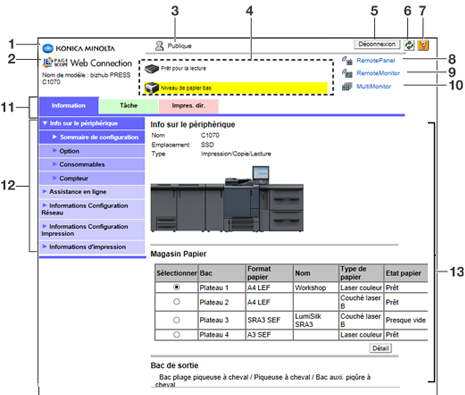Click the Workshop paper name cell
The width and height of the screenshot is (465, 395).
pos(316,288)
